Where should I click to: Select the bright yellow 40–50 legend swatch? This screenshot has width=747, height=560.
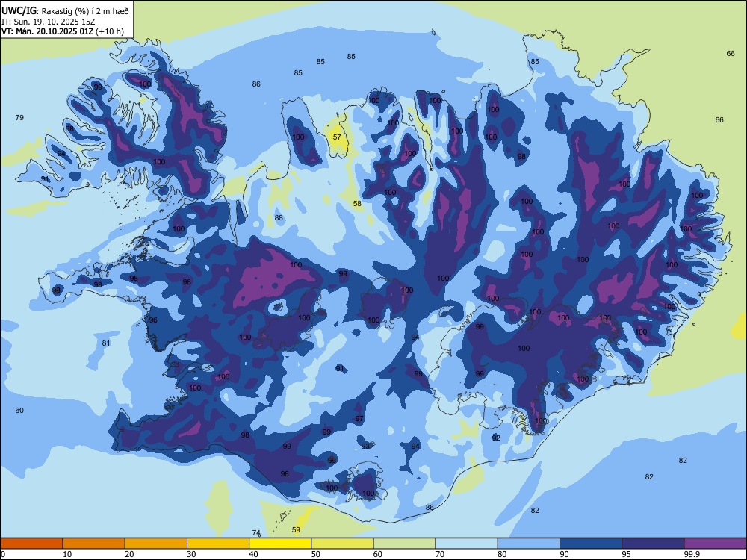[280, 544]
